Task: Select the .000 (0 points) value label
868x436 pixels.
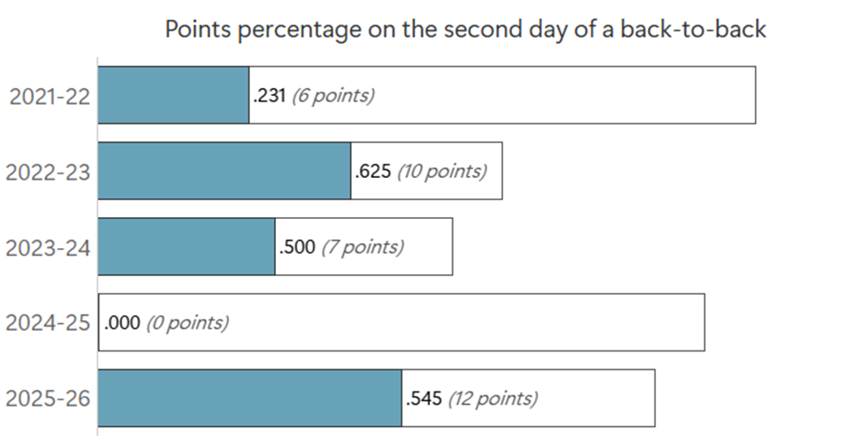Action: [166, 322]
